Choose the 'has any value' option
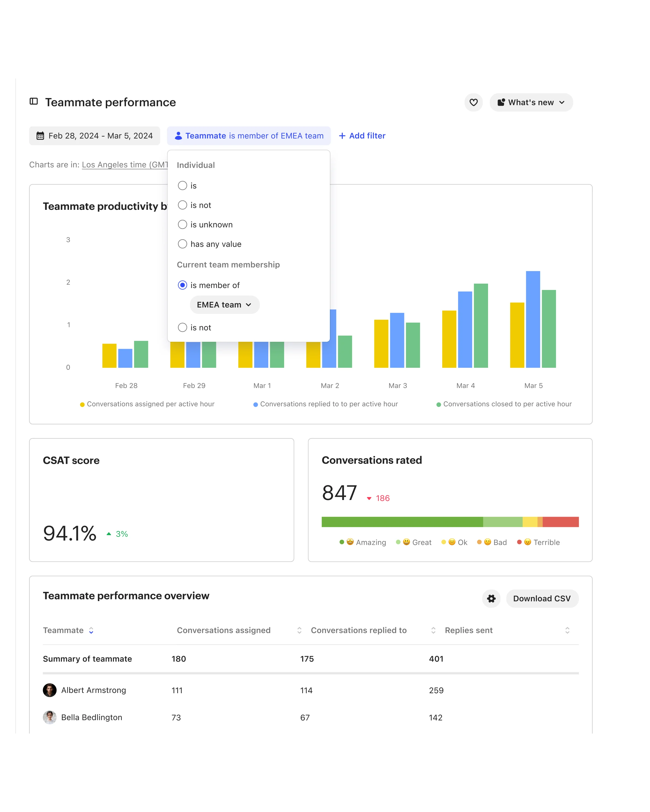This screenshot has width=650, height=812. point(183,244)
